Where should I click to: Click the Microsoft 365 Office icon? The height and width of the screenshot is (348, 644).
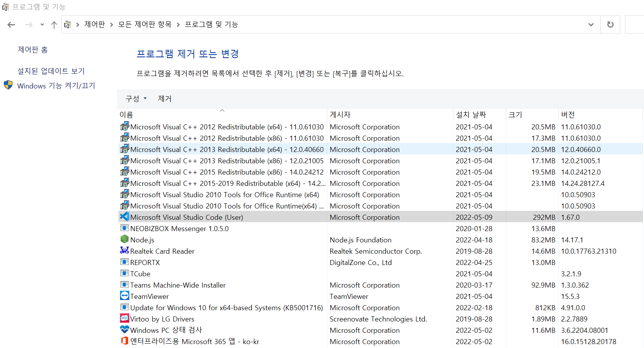click(125, 341)
